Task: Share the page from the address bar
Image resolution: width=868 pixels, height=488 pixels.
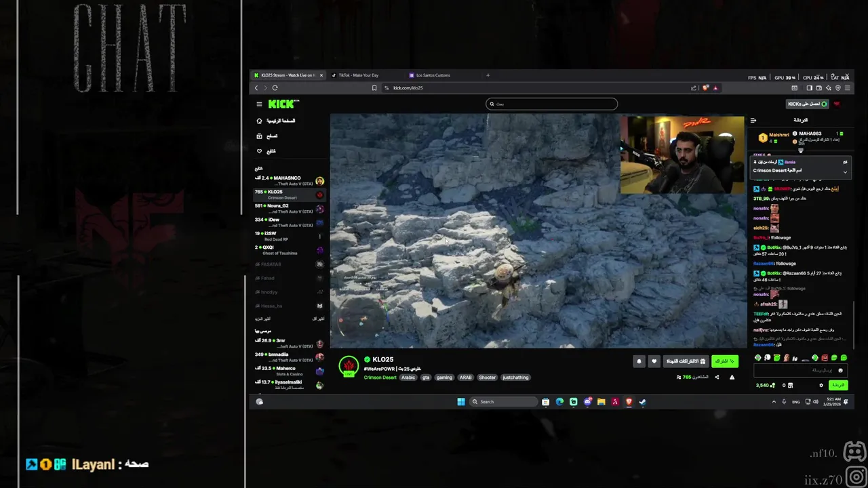Action: click(693, 87)
